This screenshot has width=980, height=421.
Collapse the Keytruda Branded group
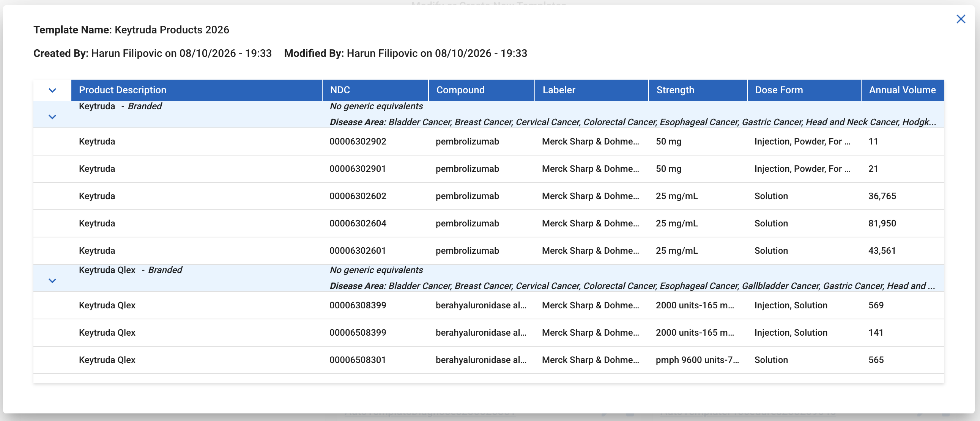click(52, 117)
